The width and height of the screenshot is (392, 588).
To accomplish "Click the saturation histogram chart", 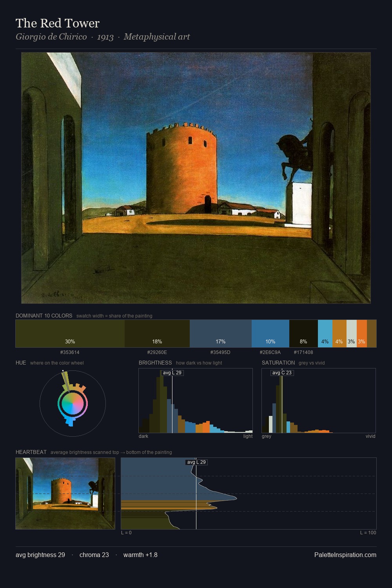I will click(319, 401).
